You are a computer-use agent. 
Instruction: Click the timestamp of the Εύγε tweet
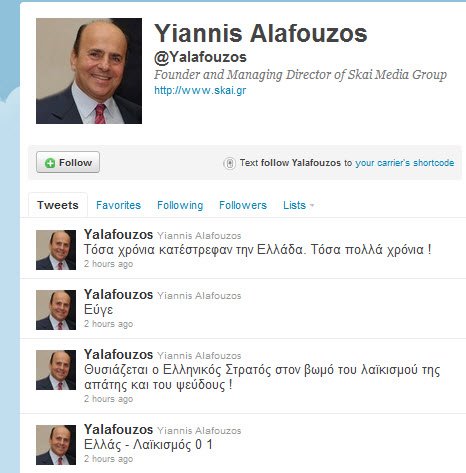[x=108, y=324]
